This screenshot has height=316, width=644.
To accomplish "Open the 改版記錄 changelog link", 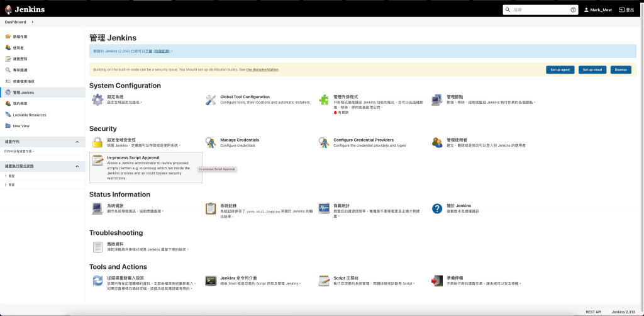I will tap(162, 51).
